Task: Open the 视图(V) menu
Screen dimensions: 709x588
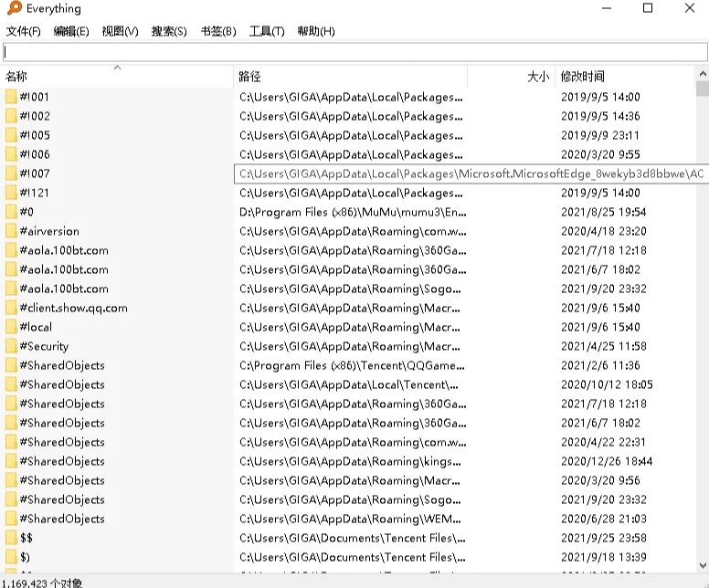Action: tap(120, 31)
